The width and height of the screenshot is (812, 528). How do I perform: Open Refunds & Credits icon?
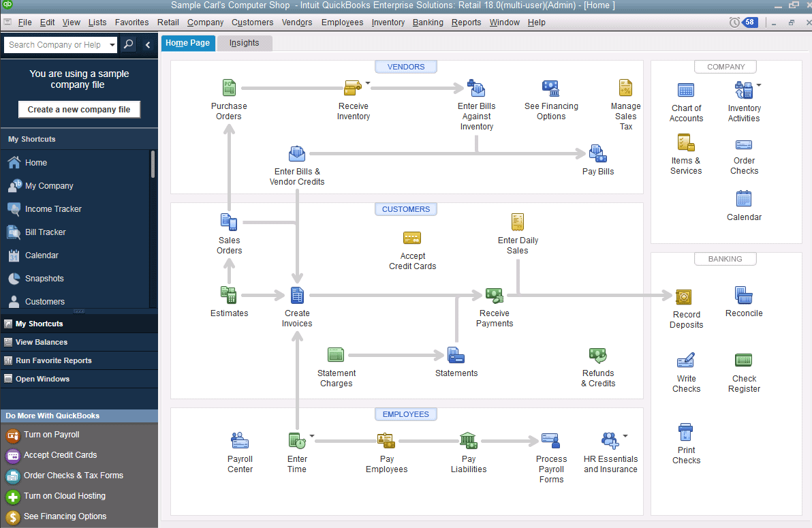click(x=597, y=356)
